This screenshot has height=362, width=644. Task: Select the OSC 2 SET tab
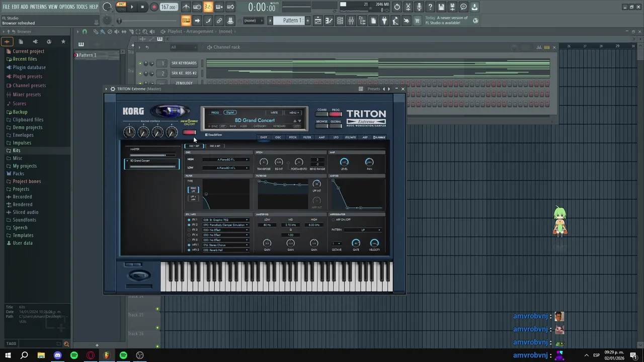coord(215,146)
